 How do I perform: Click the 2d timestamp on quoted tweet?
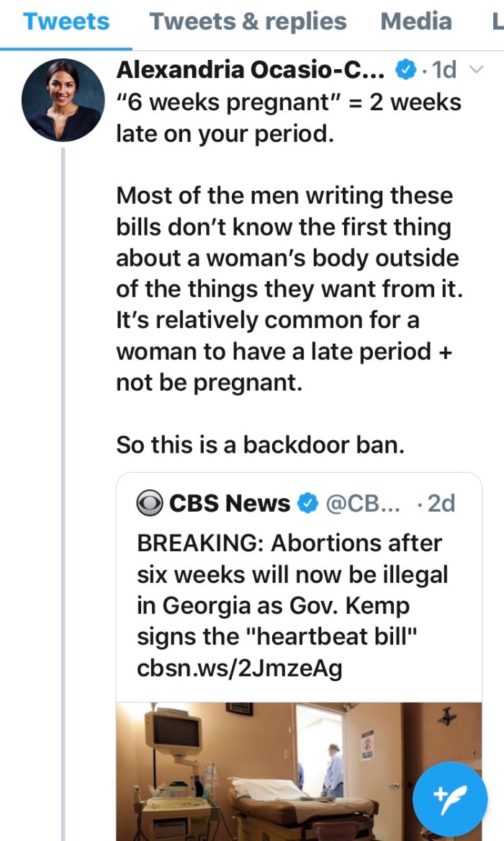click(x=441, y=503)
